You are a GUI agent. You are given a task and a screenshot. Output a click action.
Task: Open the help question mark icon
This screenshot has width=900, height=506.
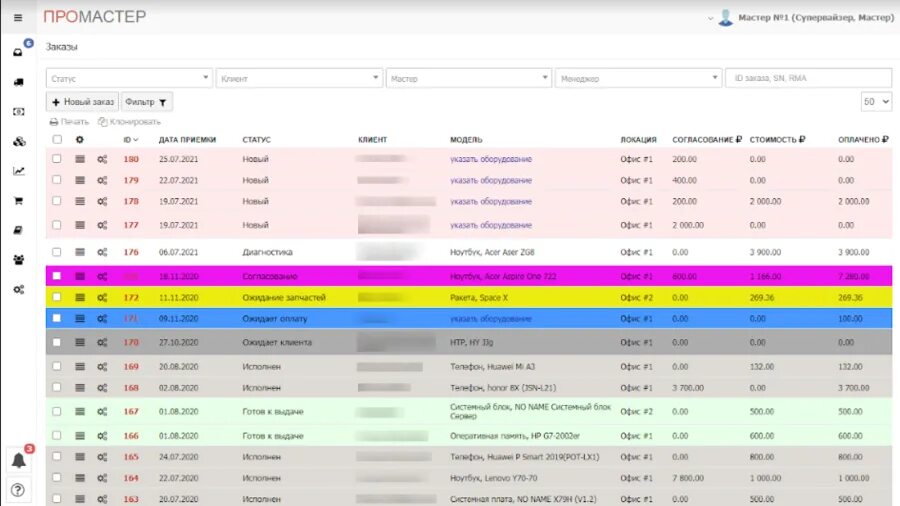18,490
